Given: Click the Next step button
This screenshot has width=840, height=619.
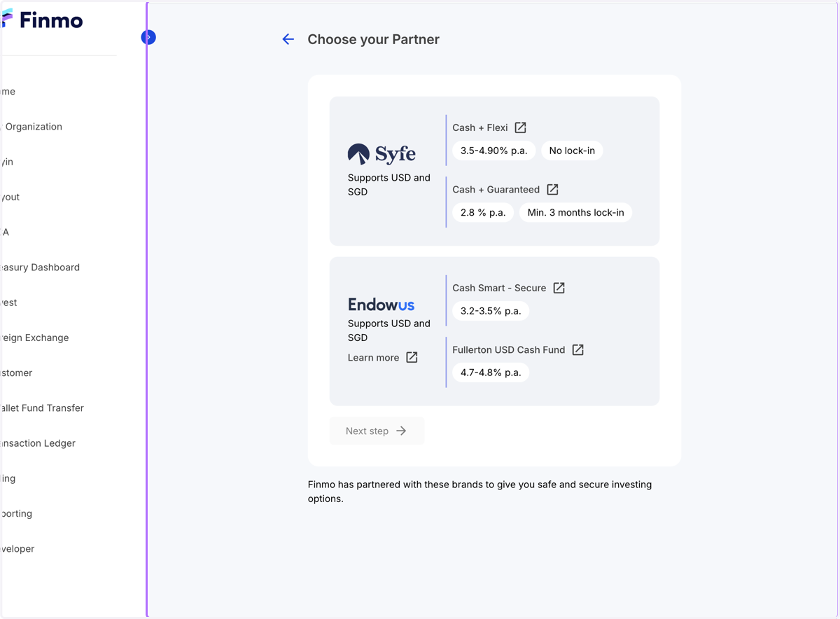Looking at the screenshot, I should 377,431.
